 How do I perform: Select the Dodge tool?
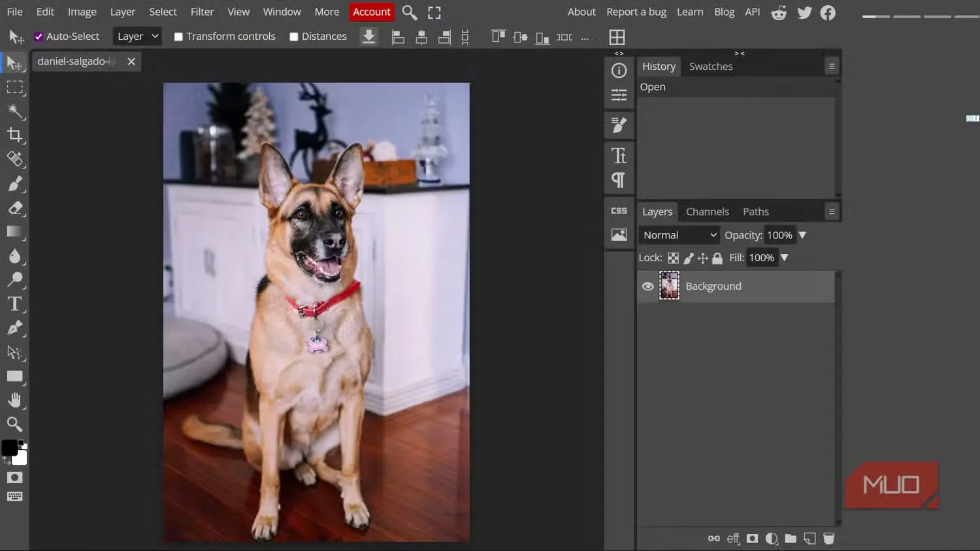14,280
